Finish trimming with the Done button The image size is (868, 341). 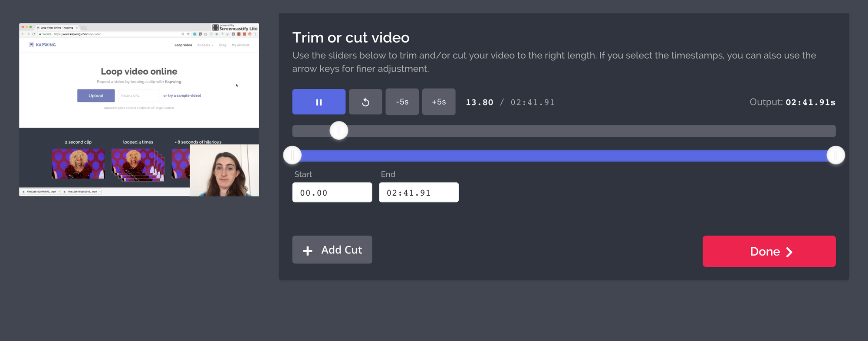point(769,251)
